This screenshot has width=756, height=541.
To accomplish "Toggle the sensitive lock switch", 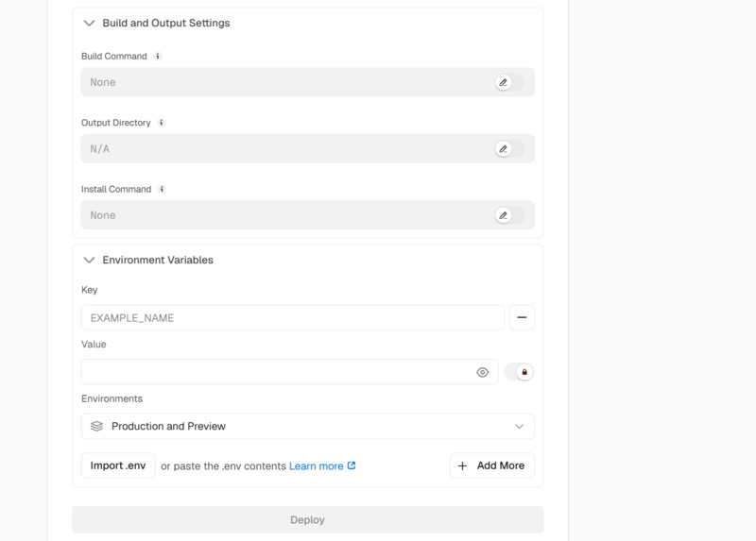I will pos(519,372).
